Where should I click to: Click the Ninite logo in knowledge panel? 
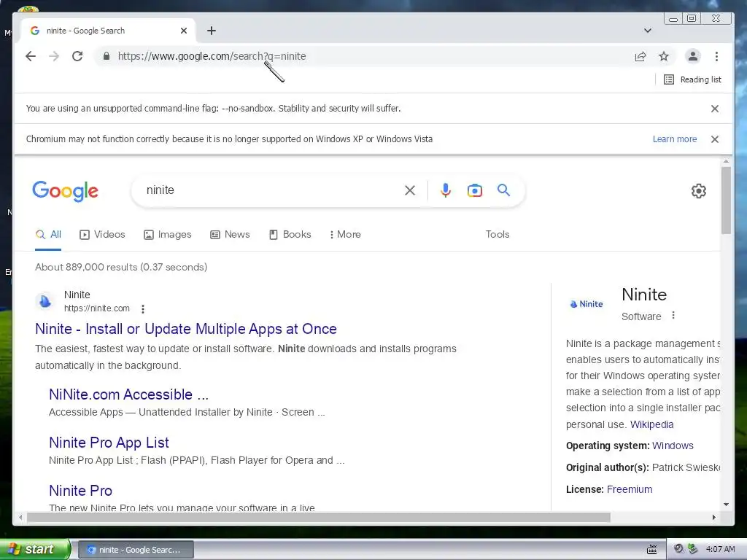click(x=587, y=304)
